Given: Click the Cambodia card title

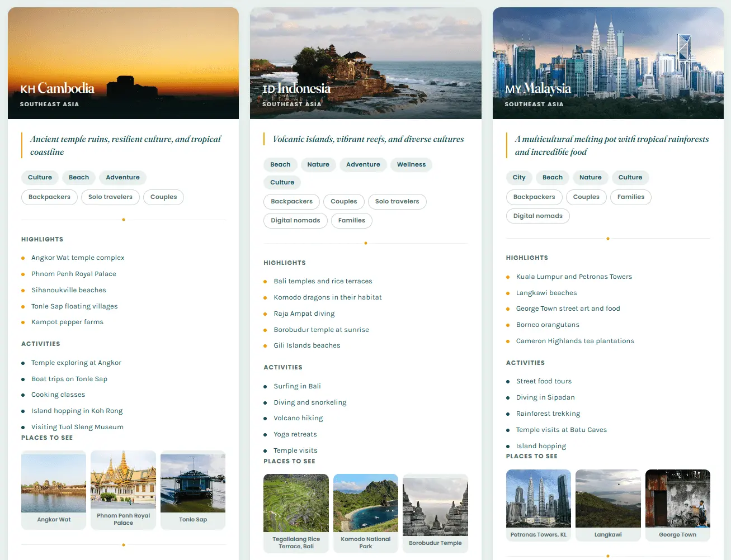Looking at the screenshot, I should [58, 88].
